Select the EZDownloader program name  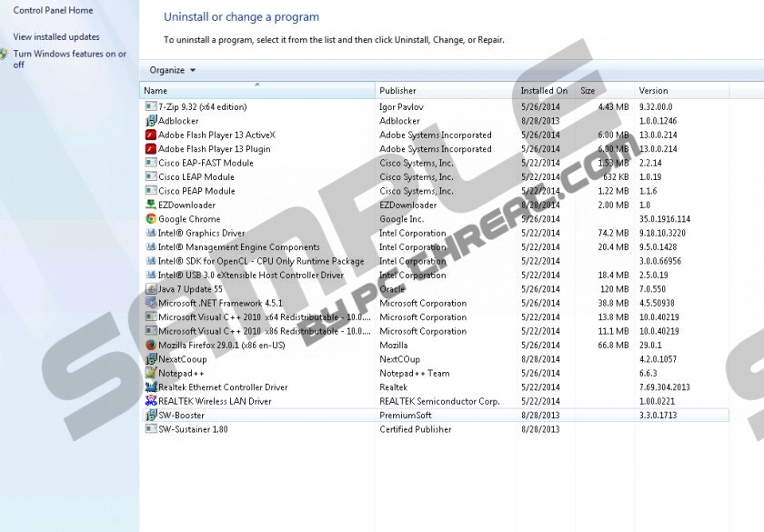186,206
